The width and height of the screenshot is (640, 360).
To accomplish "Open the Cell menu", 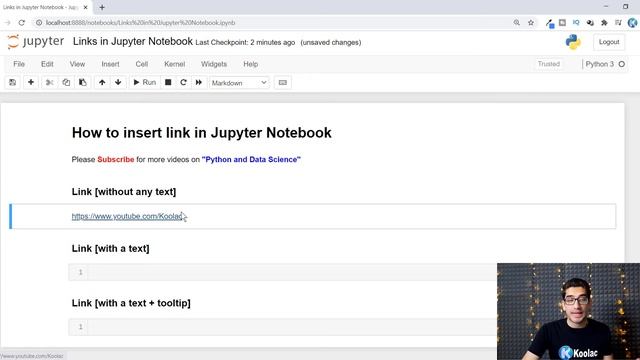I will coord(142,64).
